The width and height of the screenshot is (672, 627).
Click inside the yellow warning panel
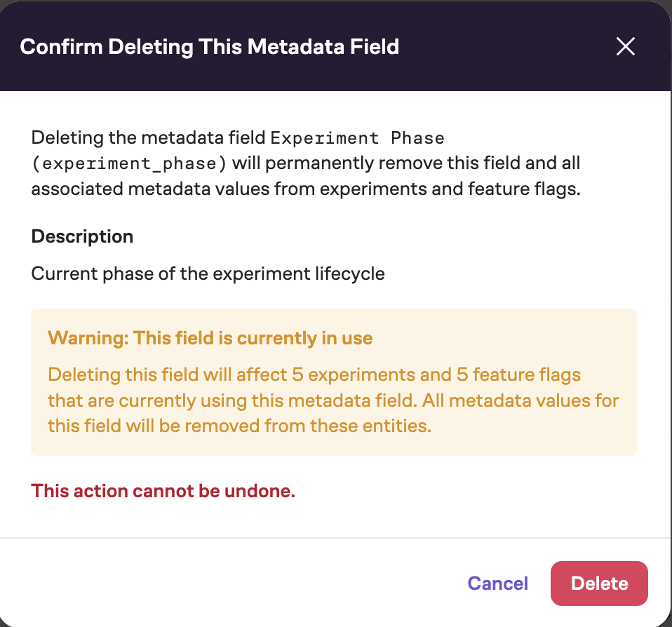[333, 382]
